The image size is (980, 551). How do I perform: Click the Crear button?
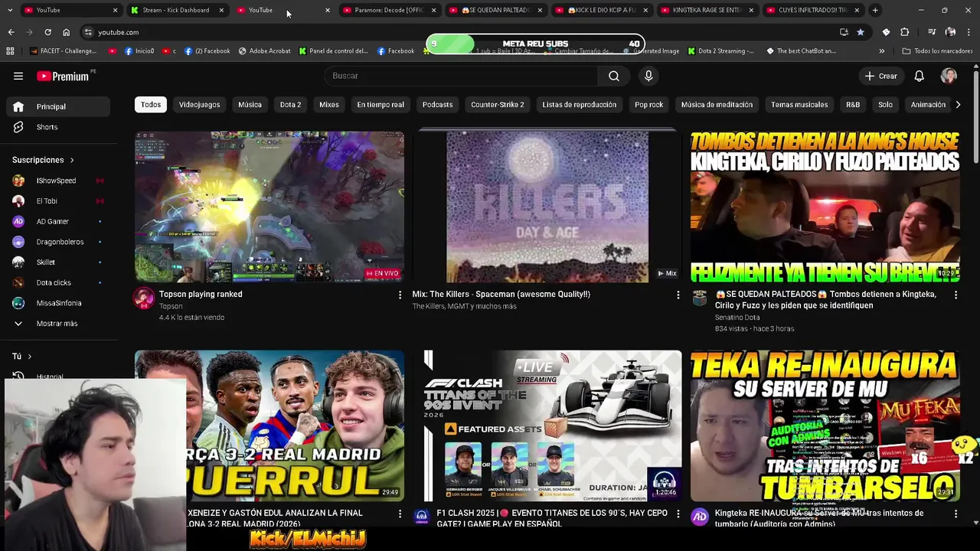(880, 76)
